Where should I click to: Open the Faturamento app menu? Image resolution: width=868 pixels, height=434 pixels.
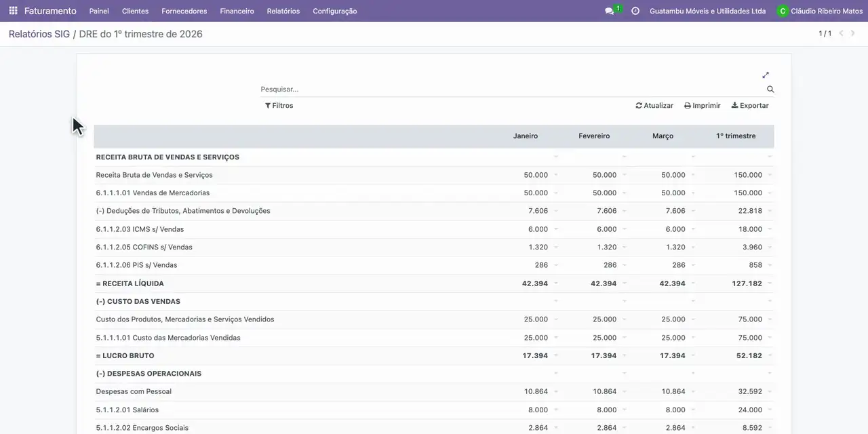click(x=50, y=11)
